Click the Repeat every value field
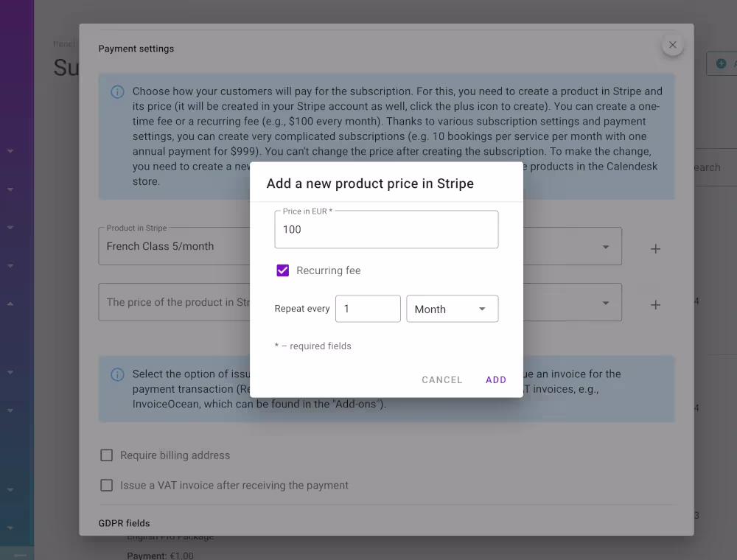This screenshot has height=560, width=737. click(368, 309)
